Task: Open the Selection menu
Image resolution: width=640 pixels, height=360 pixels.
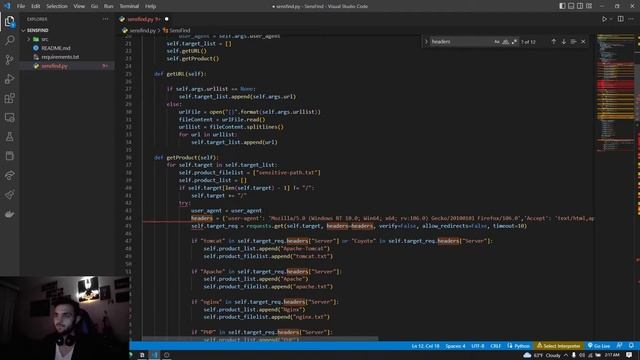Action: coord(57,6)
